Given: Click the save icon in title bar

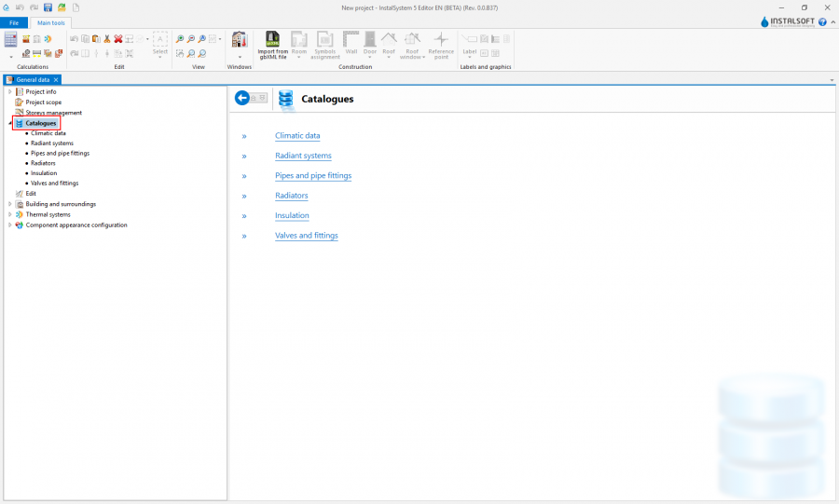Looking at the screenshot, I should [x=48, y=7].
